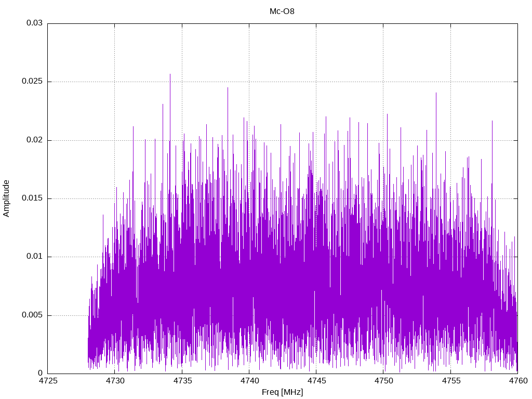The height and width of the screenshot is (399, 532).
Task: Click the 4735 x-axis tick label
Action: (182, 381)
